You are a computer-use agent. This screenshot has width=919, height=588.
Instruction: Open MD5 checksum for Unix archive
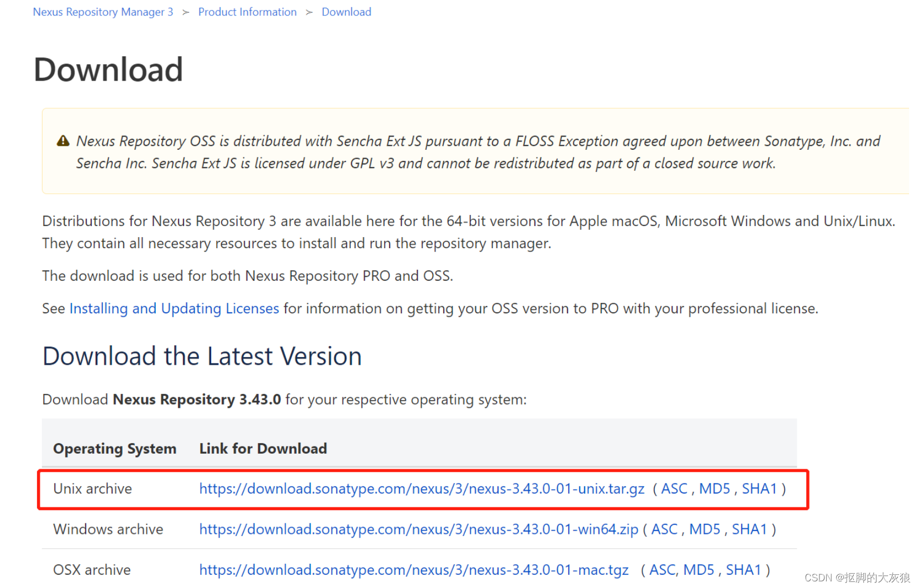click(x=715, y=489)
